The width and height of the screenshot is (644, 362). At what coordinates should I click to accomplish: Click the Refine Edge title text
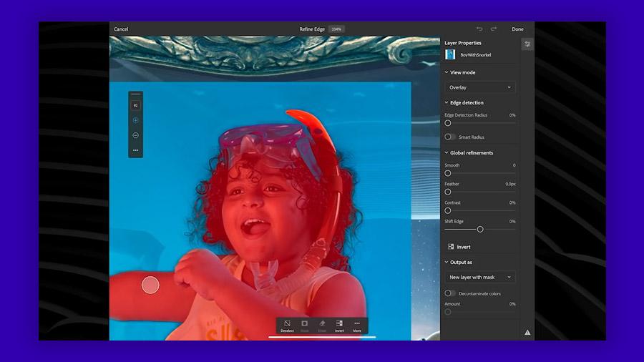(312, 29)
